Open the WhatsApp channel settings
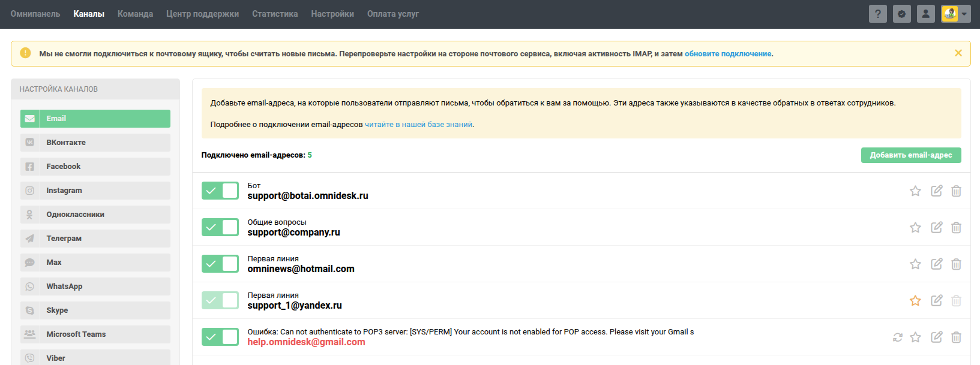 [x=95, y=286]
